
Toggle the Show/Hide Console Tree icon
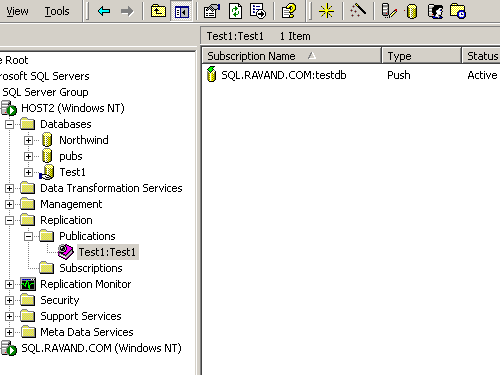[x=181, y=11]
